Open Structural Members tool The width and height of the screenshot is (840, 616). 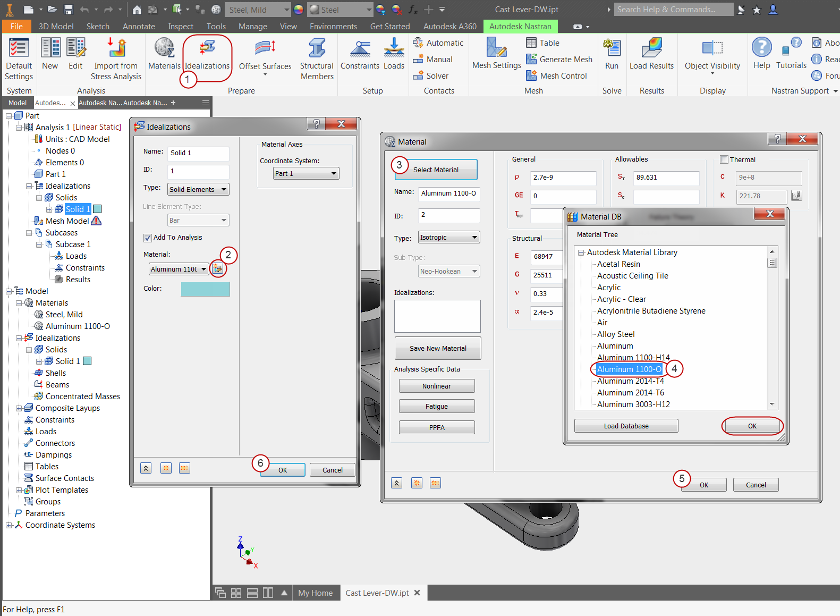pos(317,59)
